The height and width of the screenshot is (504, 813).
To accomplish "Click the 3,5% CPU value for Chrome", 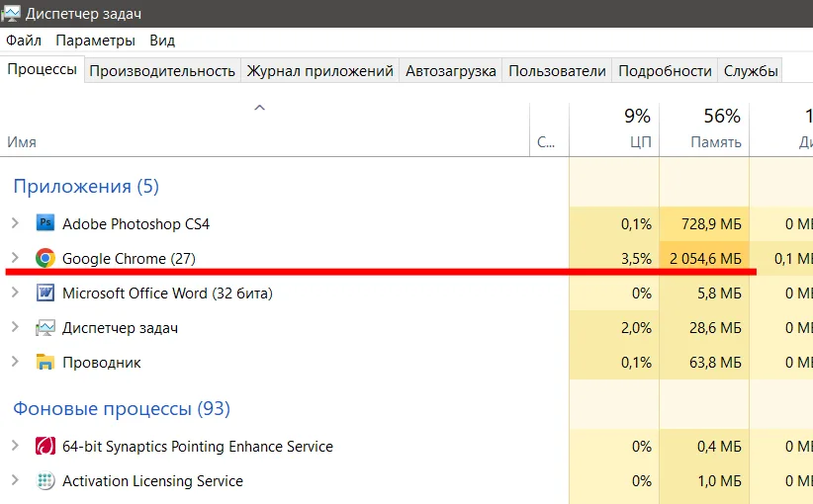I will click(636, 259).
